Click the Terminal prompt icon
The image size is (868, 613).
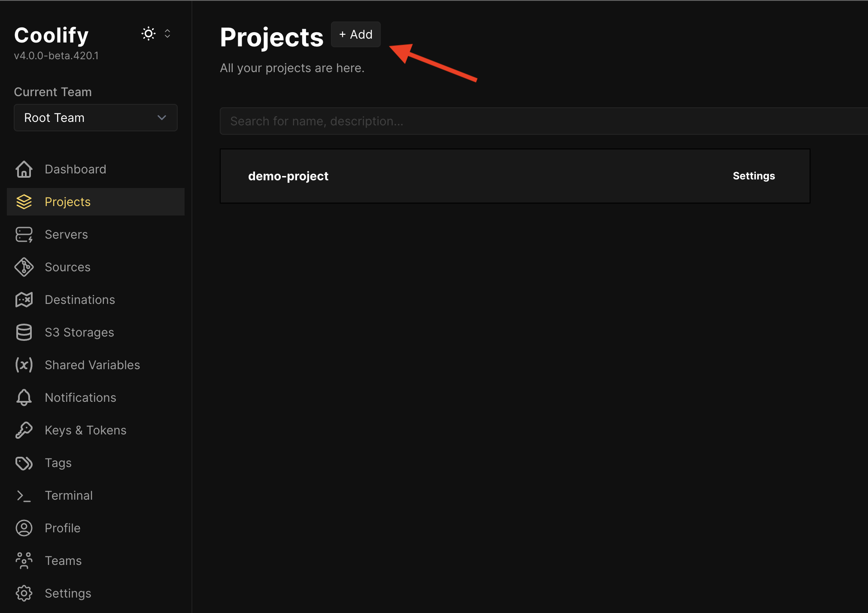tap(24, 495)
